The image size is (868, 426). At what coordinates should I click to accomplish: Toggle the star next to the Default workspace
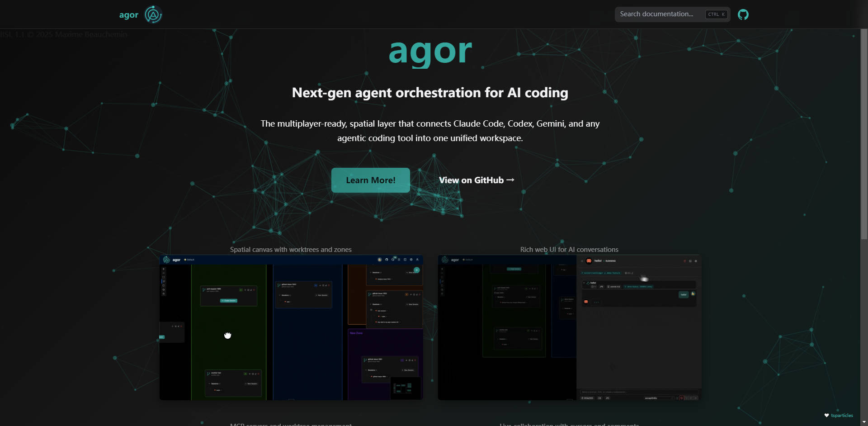point(185,260)
